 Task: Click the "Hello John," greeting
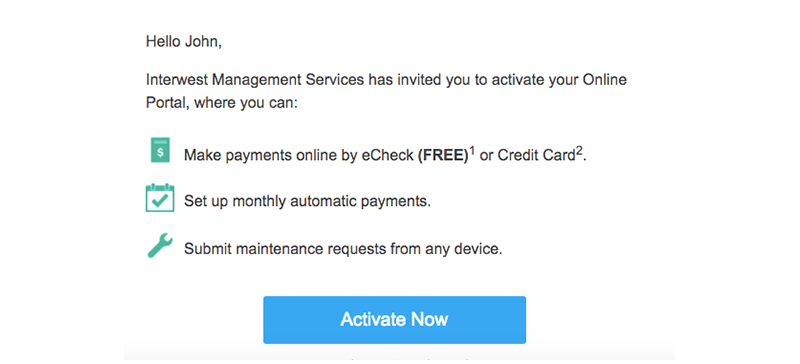[184, 41]
